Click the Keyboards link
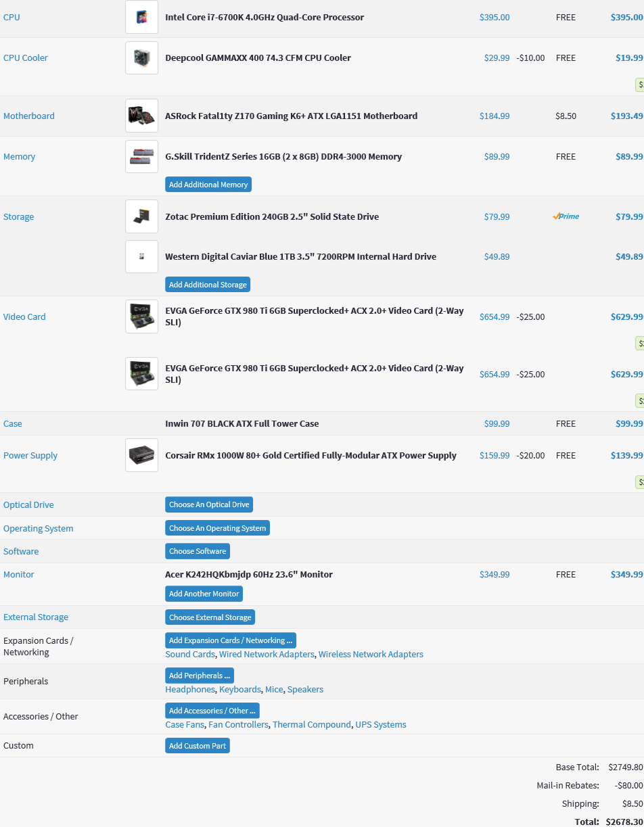The height and width of the screenshot is (827, 644). (x=240, y=689)
